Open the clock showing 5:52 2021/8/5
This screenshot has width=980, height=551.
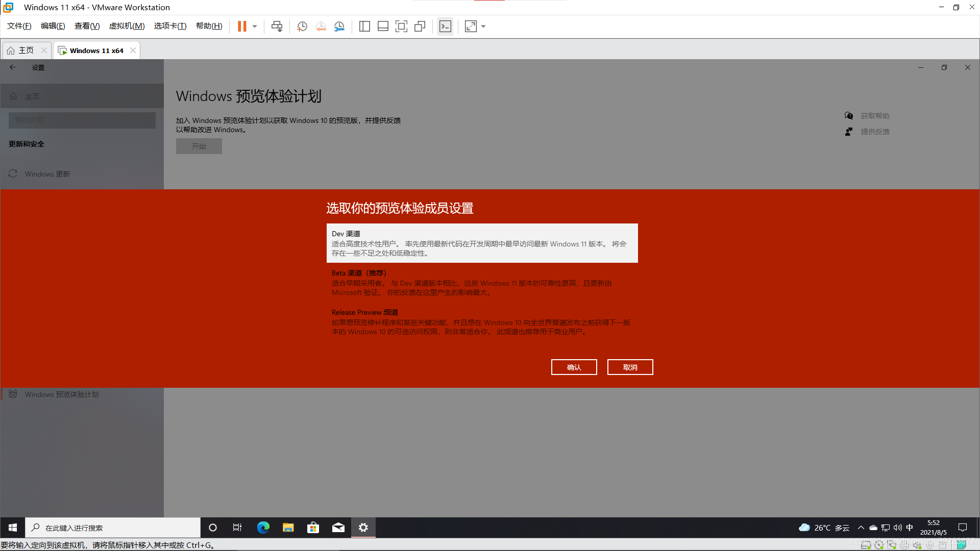(x=934, y=528)
